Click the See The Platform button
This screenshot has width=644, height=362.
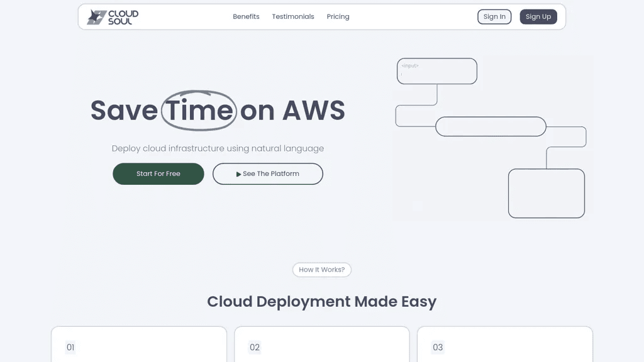[268, 173]
